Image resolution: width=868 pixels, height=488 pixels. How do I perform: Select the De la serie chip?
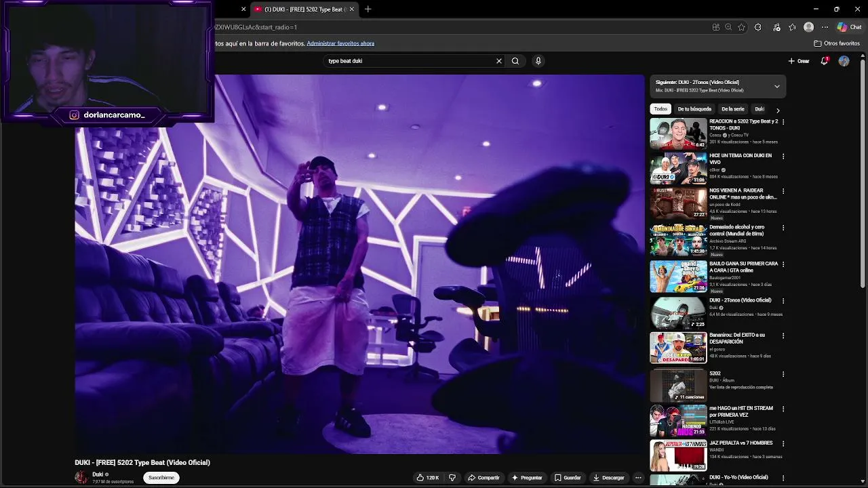733,109
